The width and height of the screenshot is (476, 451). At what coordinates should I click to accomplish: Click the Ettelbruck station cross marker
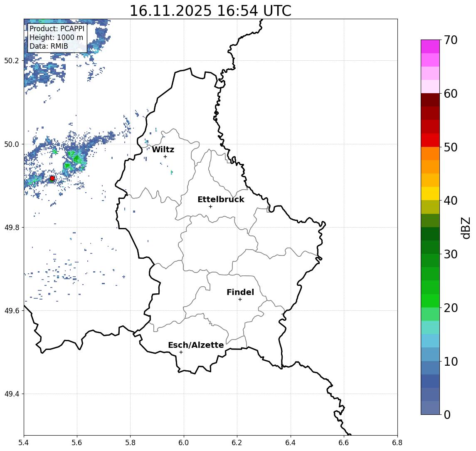coord(211,207)
